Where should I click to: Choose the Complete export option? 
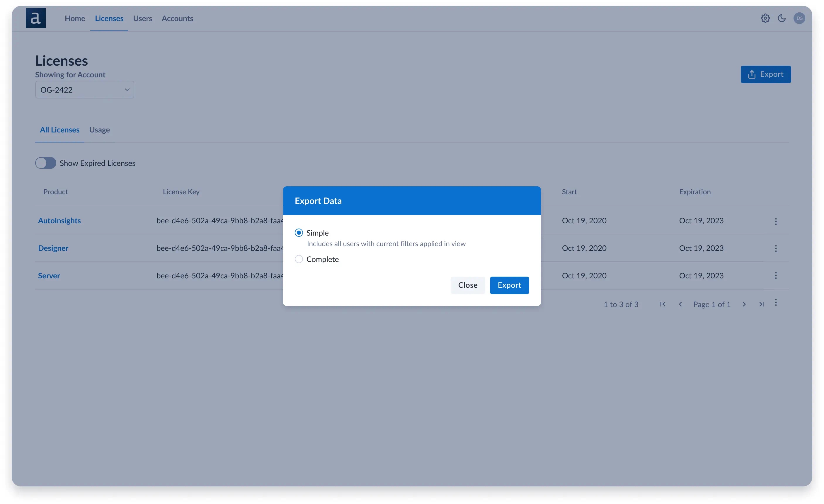299,259
